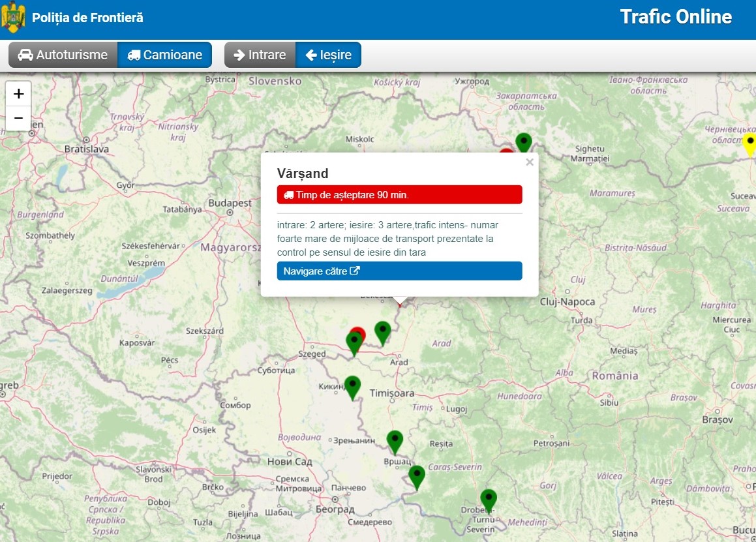Select green marker near Drobeta-Turnu Severin

(489, 500)
